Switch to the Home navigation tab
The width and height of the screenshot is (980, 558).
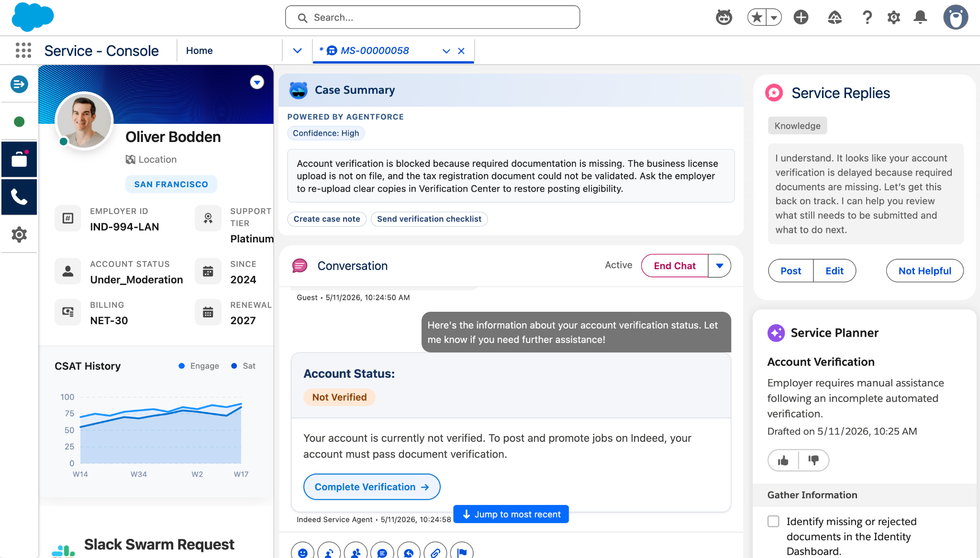click(x=200, y=51)
